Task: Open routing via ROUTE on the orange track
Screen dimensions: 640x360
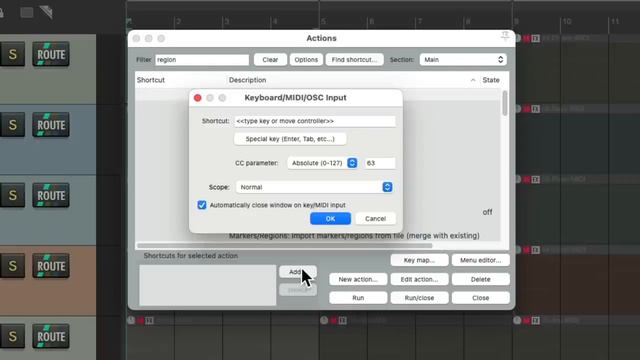Action: [51, 266]
